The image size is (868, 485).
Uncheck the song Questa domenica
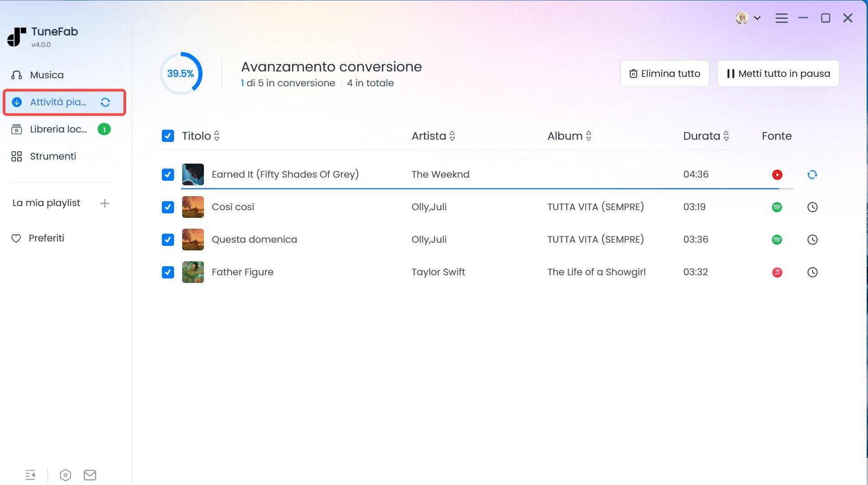tap(168, 240)
